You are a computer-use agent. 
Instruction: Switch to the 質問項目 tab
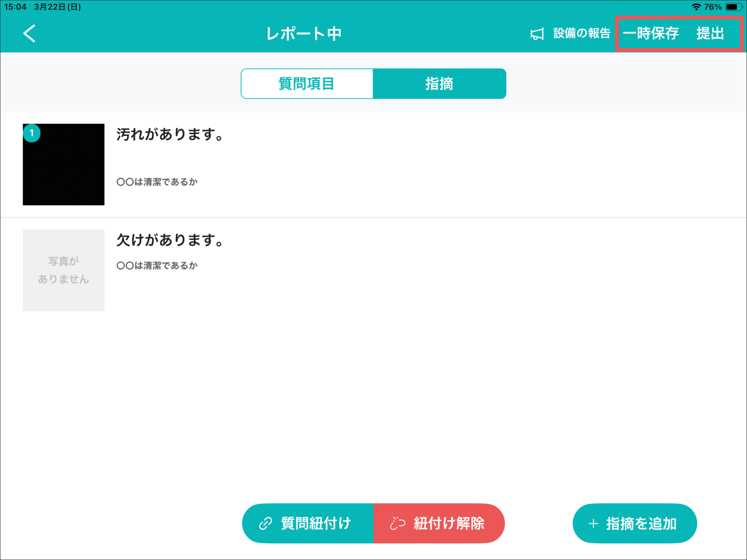(x=307, y=84)
